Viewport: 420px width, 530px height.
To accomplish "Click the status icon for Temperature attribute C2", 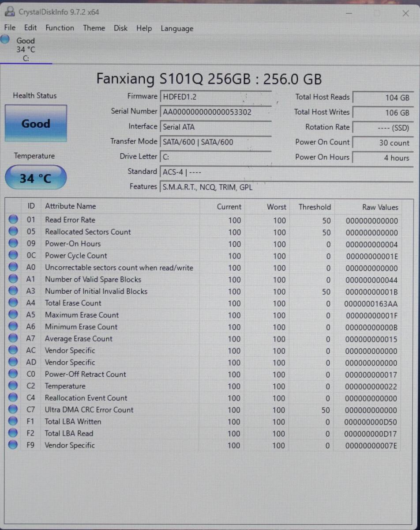I will (x=14, y=386).
